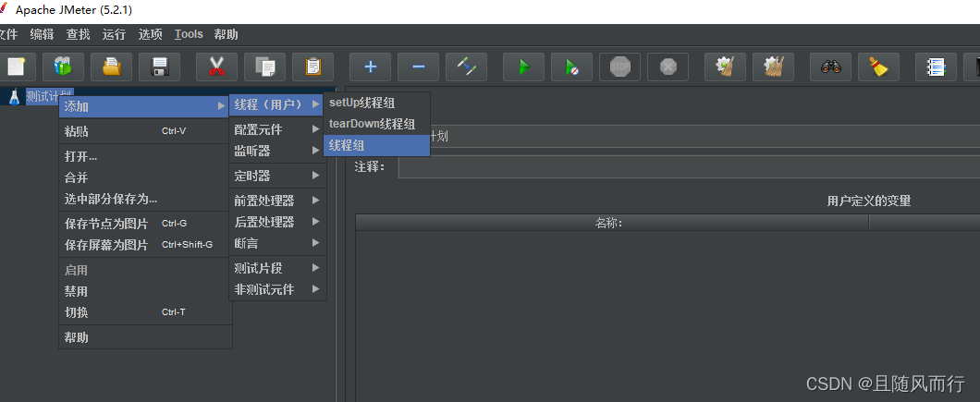The height and width of the screenshot is (402, 980).
Task: Open the 查找 menu
Action: [x=79, y=34]
